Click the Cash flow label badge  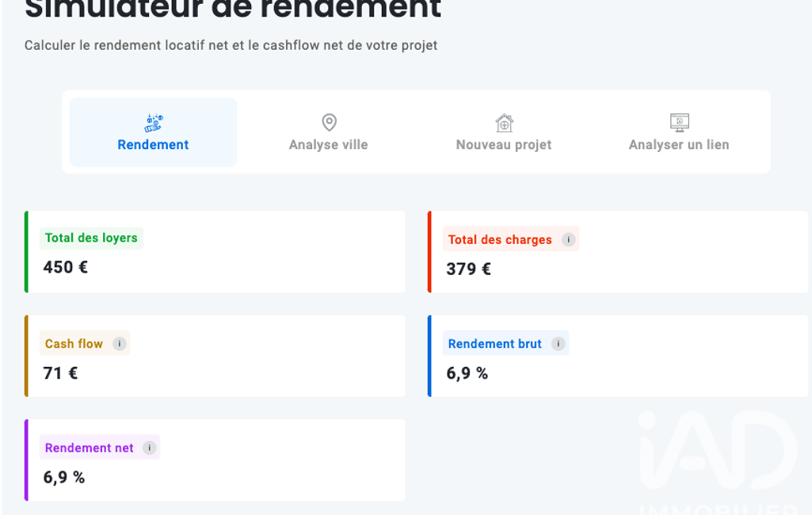pos(74,344)
